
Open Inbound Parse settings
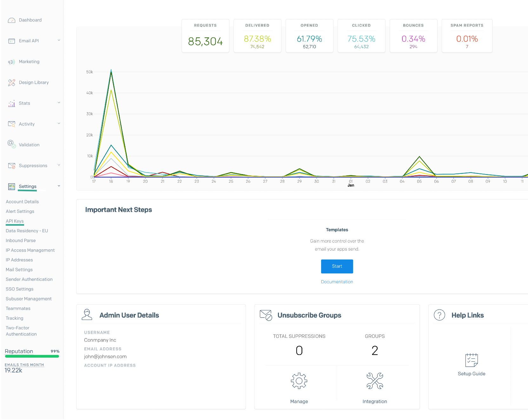click(x=21, y=240)
